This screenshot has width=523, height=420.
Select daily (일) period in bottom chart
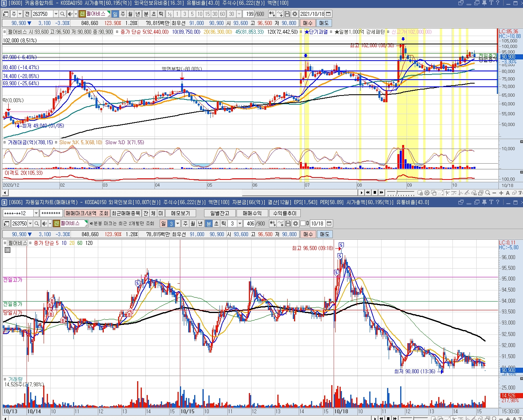[164, 223]
